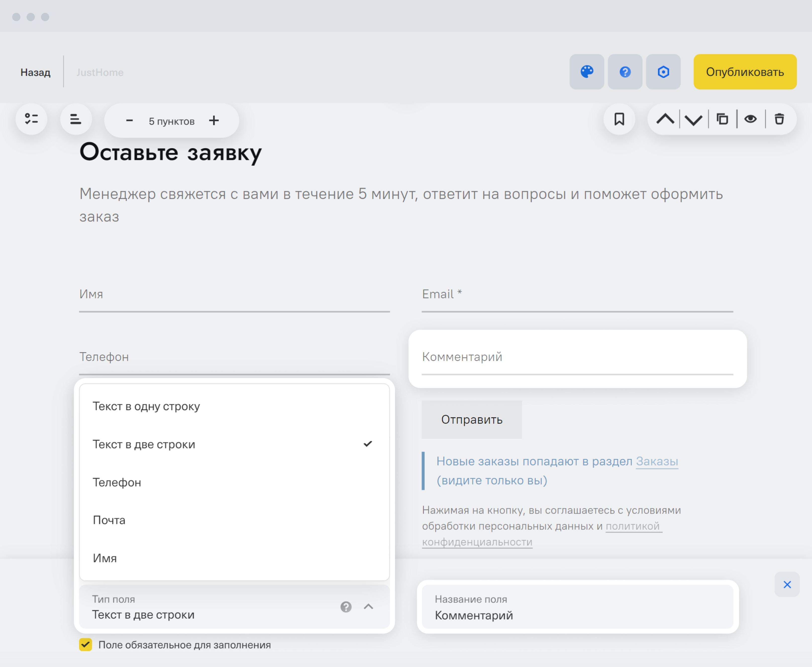This screenshot has height=667, width=812.
Task: Toggle 'Поле обязательное для заполнения' checkbox
Action: point(85,645)
